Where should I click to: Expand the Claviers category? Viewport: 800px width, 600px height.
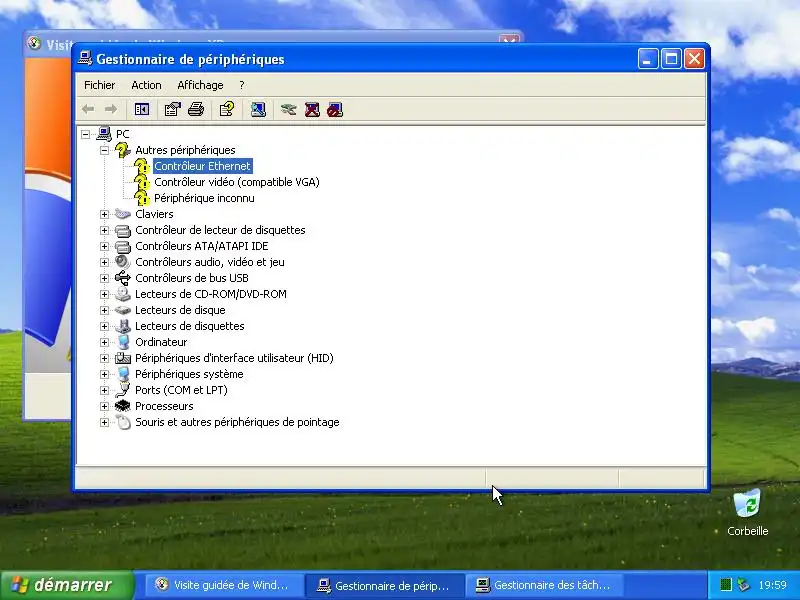tap(105, 214)
